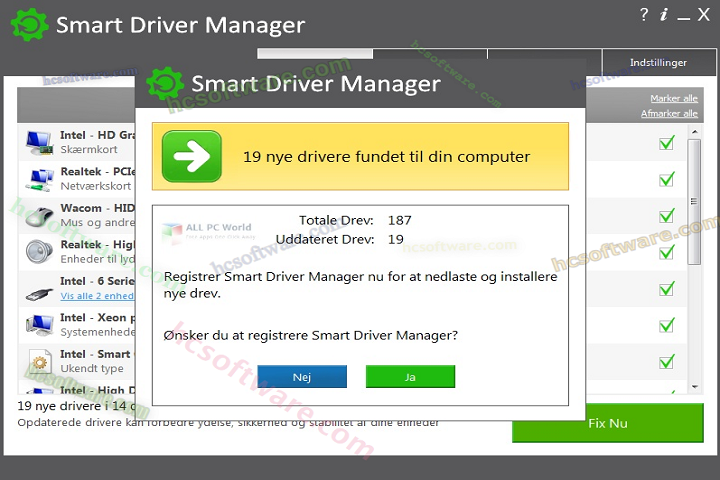Viewport: 720px width, 480px height.
Task: Uncheck the Intel 6 Series checkbox
Action: (x=667, y=289)
